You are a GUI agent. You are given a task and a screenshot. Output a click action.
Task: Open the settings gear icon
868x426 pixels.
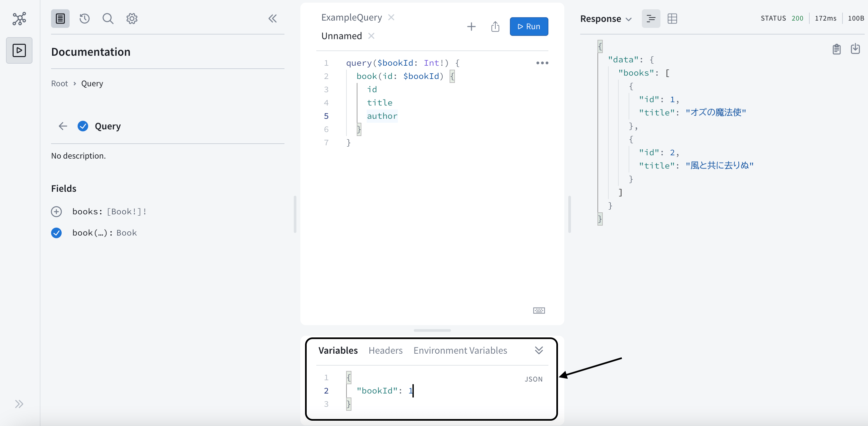coord(132,19)
